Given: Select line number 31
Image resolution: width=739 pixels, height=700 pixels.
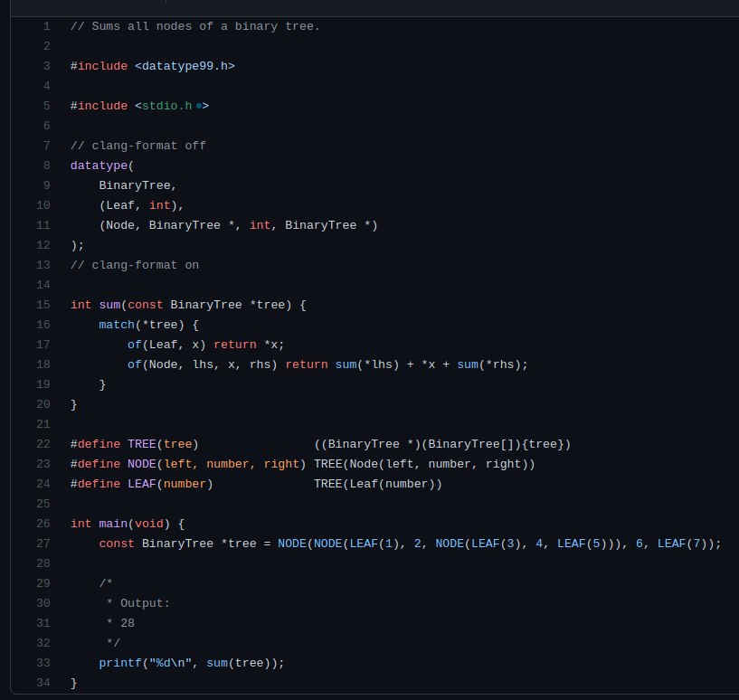Looking at the screenshot, I should point(43,623).
